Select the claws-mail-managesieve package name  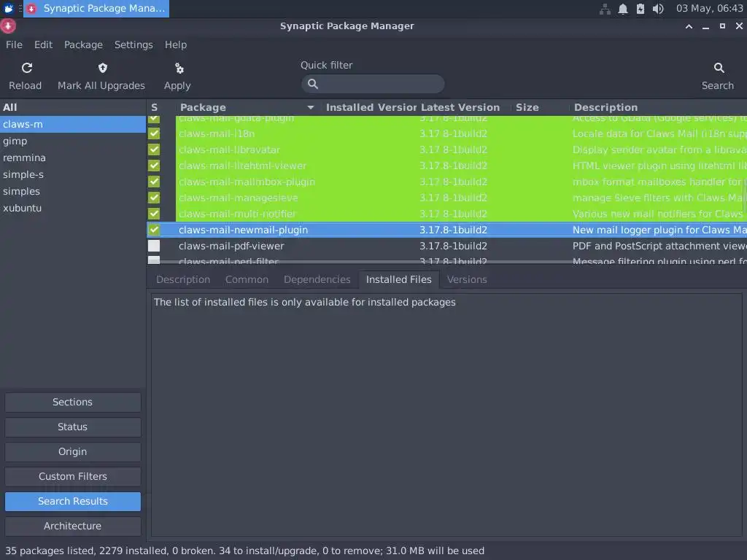coord(239,198)
